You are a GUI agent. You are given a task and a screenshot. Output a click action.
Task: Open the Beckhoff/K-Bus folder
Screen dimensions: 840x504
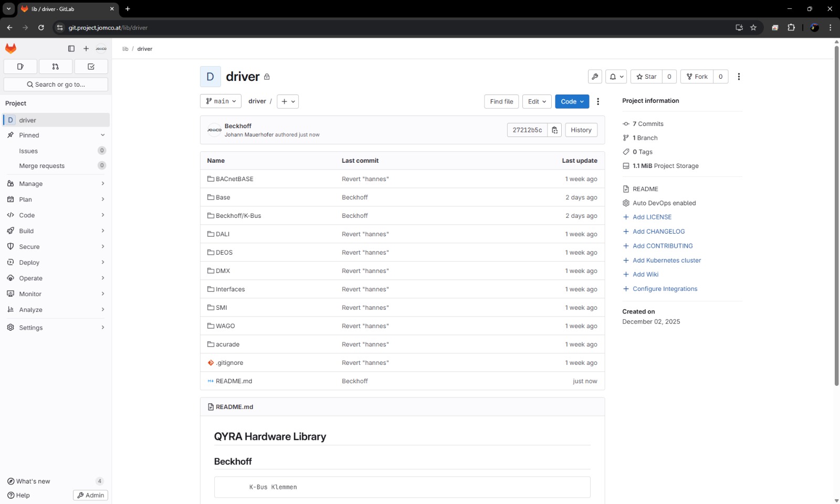238,216
